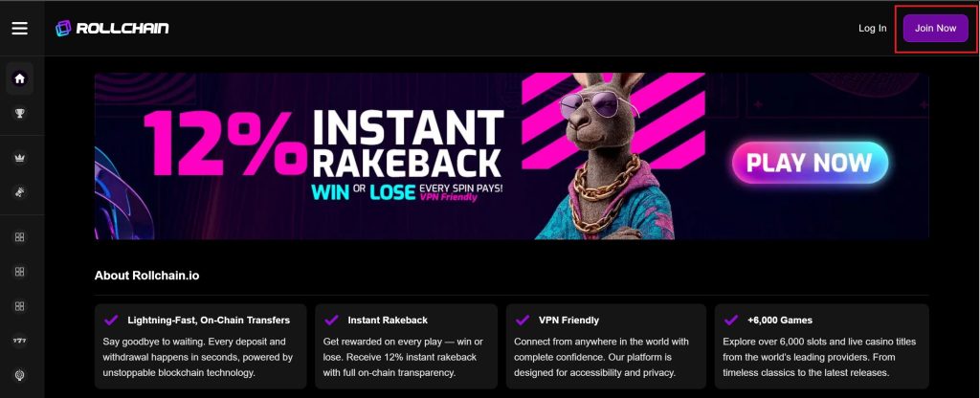Click the kangaroo on the rakeback banner
The width and height of the screenshot is (980, 398).
point(600,156)
